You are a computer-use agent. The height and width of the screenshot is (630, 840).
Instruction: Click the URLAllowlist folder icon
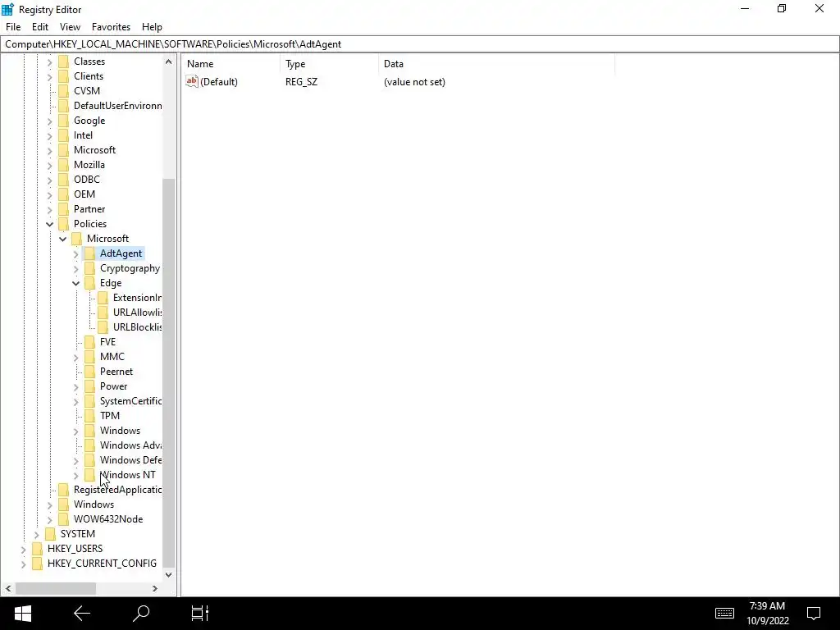click(103, 313)
